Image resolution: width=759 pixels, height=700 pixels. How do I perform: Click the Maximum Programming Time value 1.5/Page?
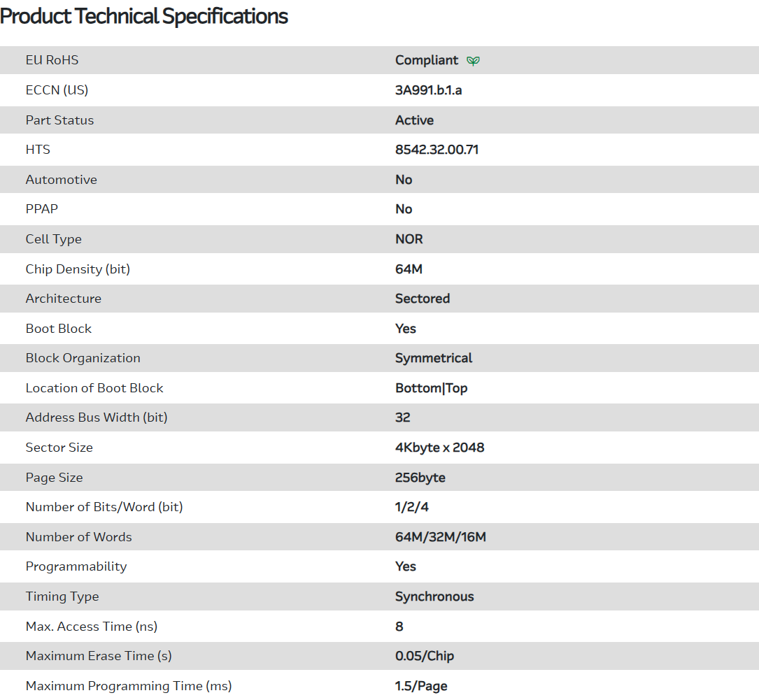point(421,686)
